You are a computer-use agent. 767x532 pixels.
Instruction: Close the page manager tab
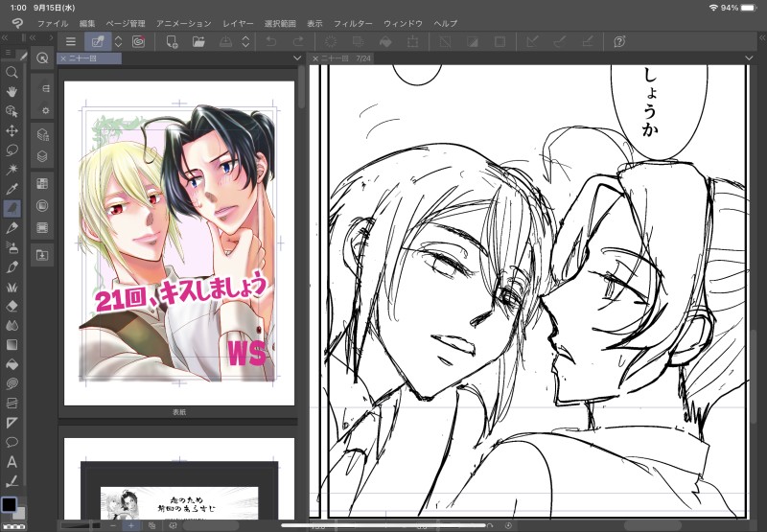[63, 58]
